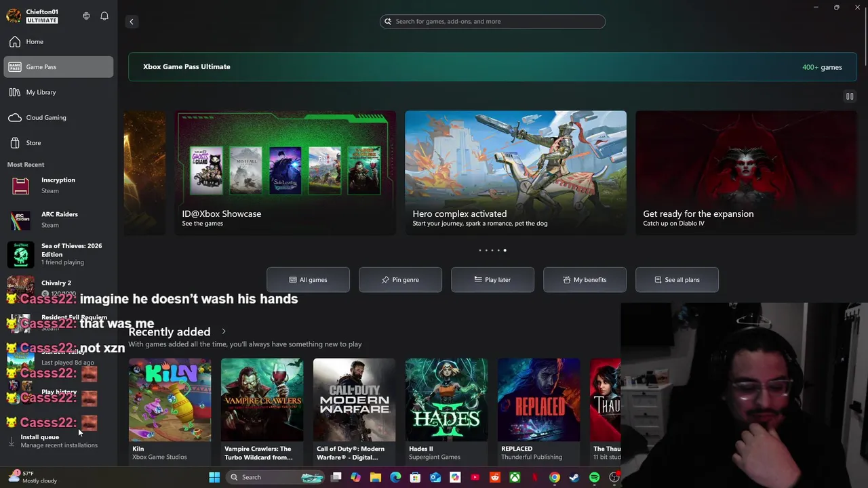
Task: Click the search field for games and add-ons
Action: [492, 22]
